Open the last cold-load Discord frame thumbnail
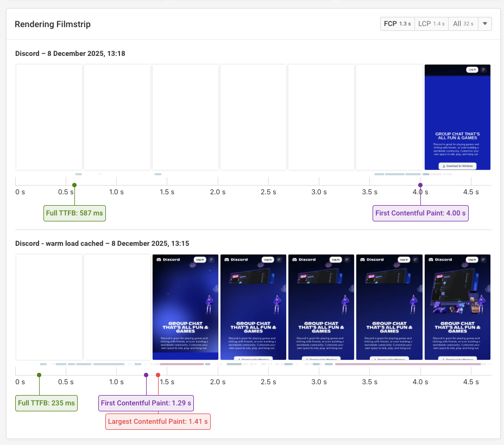This screenshot has height=445, width=504. coord(457,117)
